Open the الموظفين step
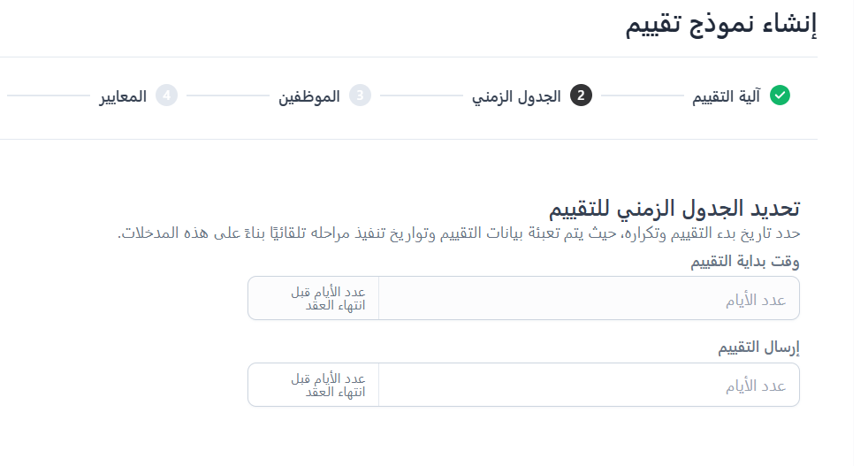868x466 pixels. (309, 96)
